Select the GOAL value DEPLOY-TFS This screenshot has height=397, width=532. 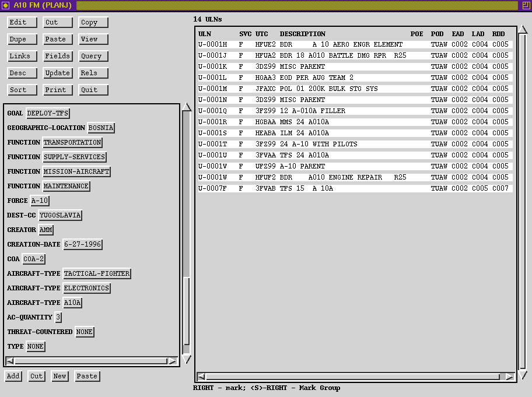click(48, 113)
